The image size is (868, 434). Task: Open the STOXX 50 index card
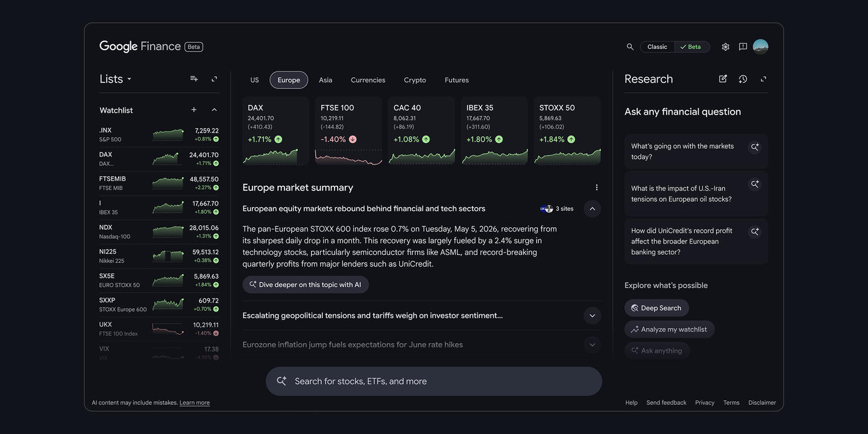coord(567,131)
